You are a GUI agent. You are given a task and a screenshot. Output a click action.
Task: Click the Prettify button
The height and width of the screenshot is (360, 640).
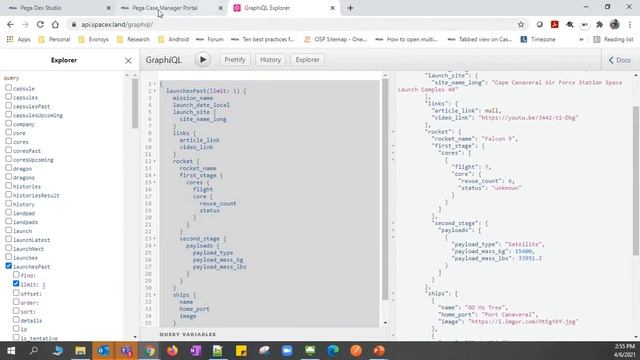tap(235, 60)
